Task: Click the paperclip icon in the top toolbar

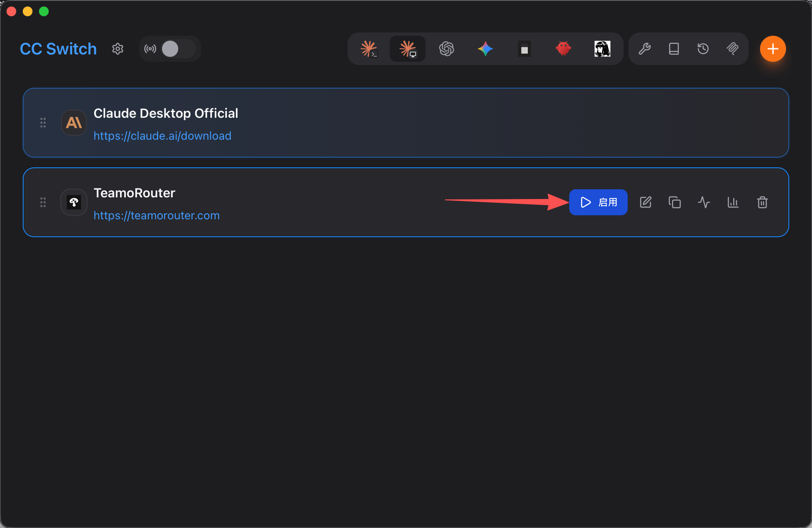Action: click(x=732, y=49)
